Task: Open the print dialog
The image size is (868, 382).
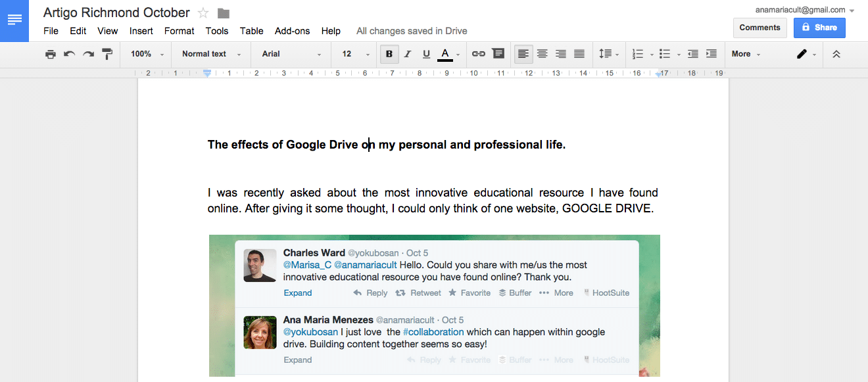Action: pyautogui.click(x=51, y=54)
